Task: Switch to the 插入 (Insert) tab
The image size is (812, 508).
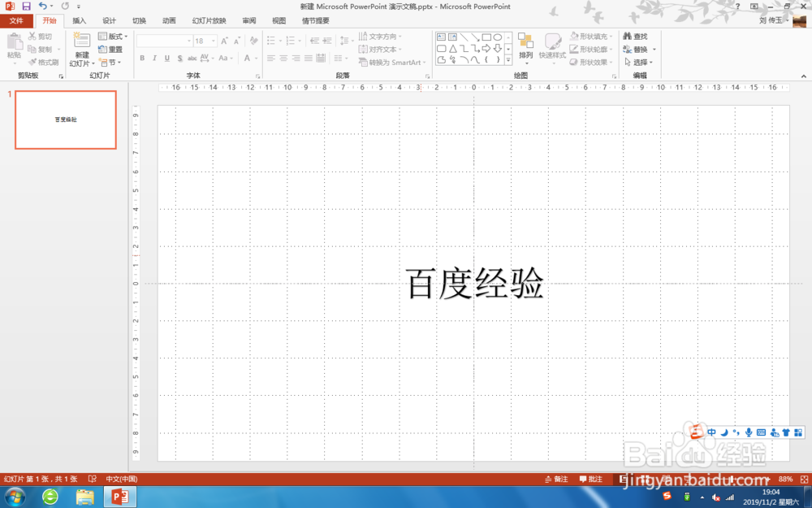Action: pos(80,21)
